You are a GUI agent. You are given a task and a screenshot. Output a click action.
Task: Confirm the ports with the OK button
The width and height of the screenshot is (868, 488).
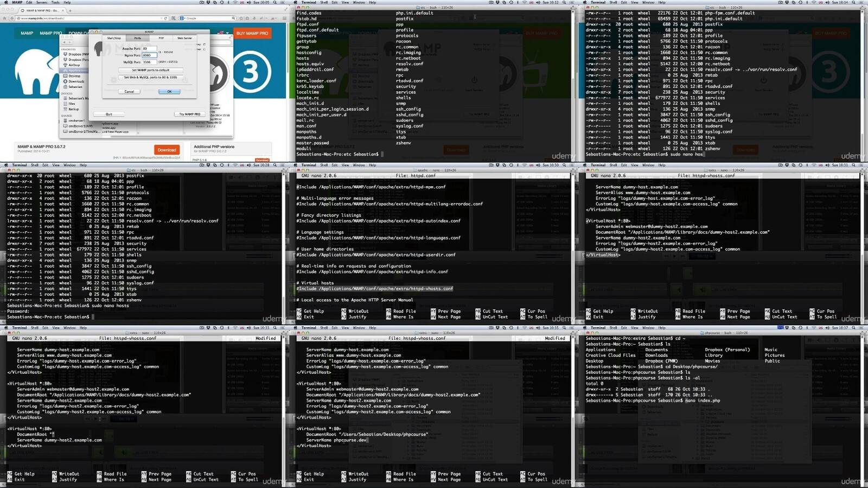coord(169,91)
